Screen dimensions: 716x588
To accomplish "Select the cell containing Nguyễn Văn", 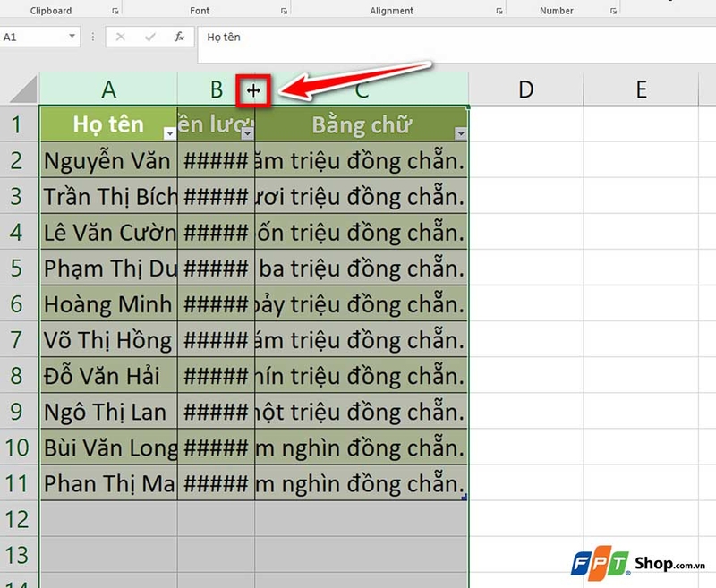I will pyautogui.click(x=107, y=161).
